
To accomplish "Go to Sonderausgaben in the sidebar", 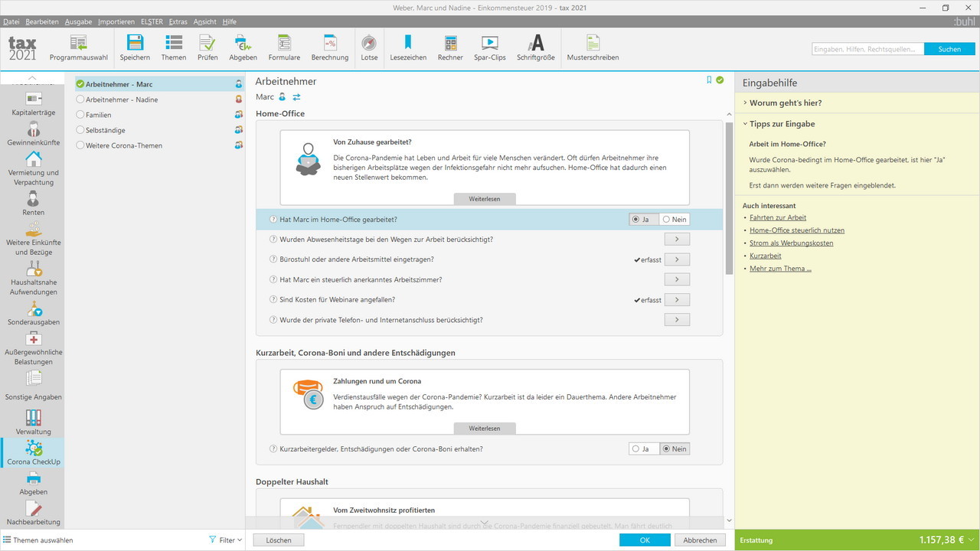I will coord(34,313).
